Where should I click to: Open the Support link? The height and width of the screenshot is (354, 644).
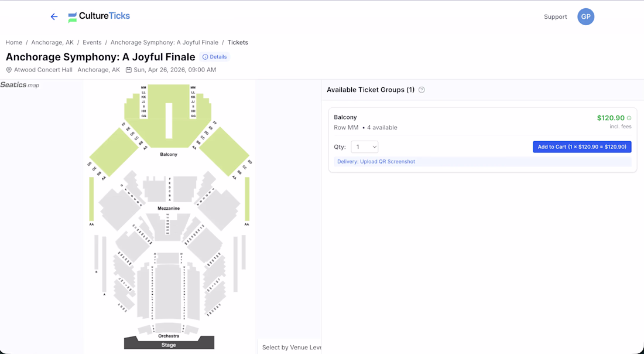point(555,17)
